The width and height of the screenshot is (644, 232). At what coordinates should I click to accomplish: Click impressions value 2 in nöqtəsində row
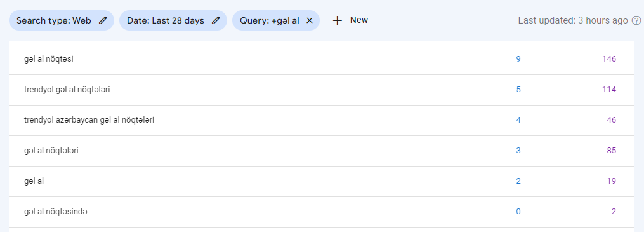click(614, 212)
